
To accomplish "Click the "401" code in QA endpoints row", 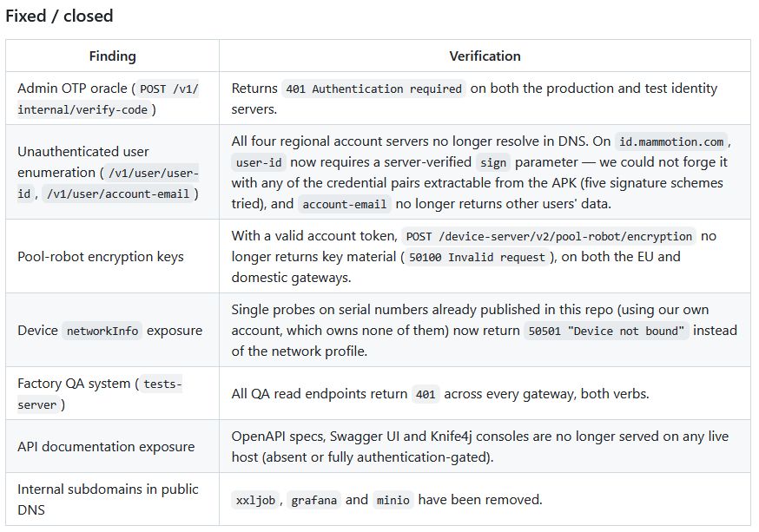I will [426, 394].
